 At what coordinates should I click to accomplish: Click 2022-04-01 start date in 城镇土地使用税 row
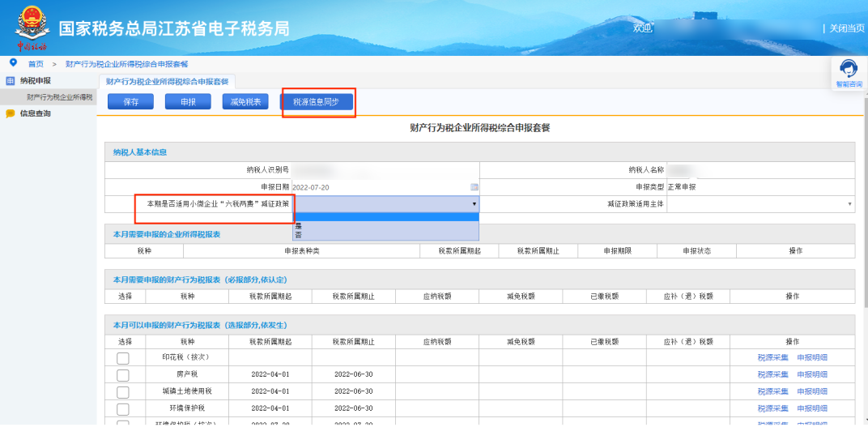pos(270,391)
